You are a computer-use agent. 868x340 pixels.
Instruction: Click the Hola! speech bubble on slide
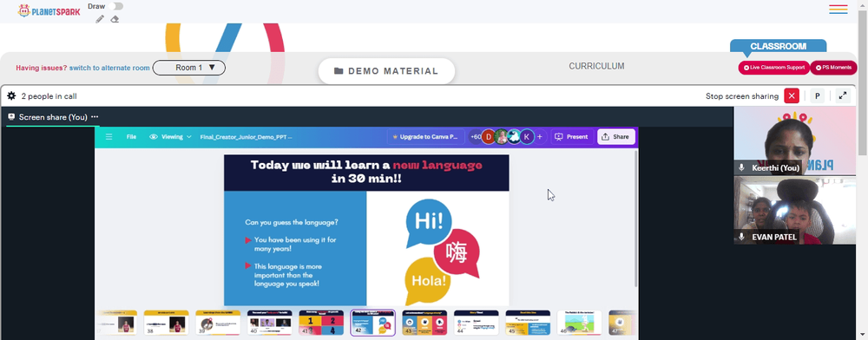tap(428, 281)
